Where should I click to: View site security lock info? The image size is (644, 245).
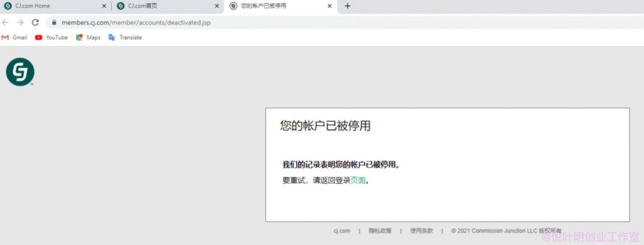(x=54, y=23)
